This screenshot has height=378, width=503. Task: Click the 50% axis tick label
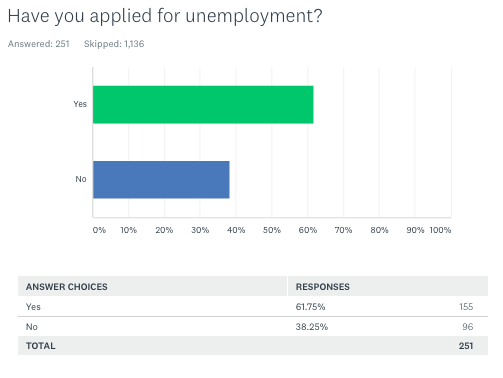(x=272, y=230)
